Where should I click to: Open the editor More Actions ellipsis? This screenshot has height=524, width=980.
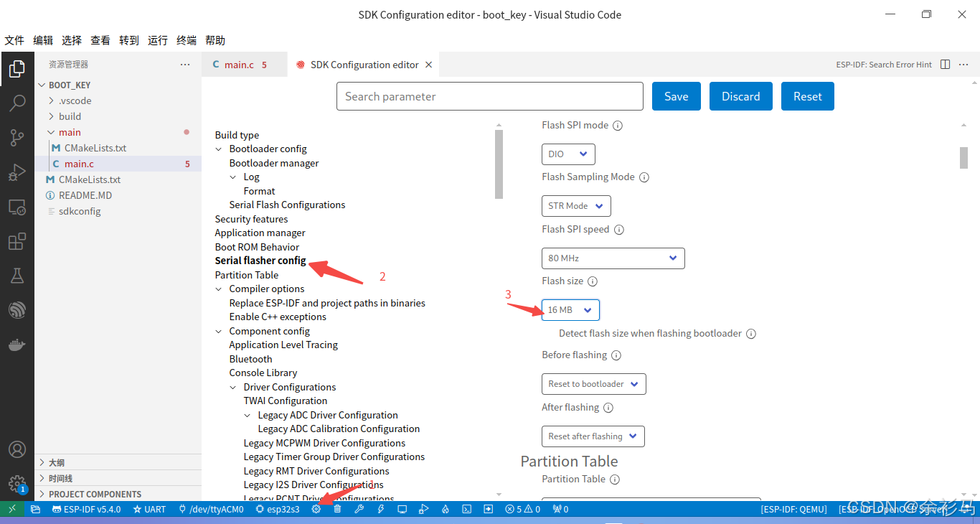(963, 65)
